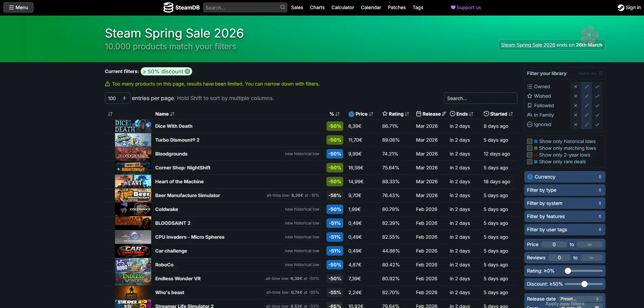Expand Filter by type dropdown

(565, 190)
